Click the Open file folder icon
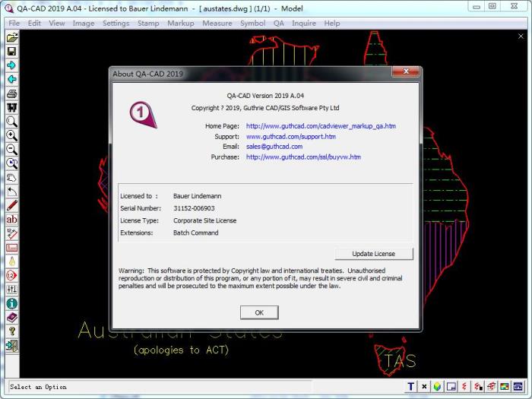532x399 pixels. (12, 37)
